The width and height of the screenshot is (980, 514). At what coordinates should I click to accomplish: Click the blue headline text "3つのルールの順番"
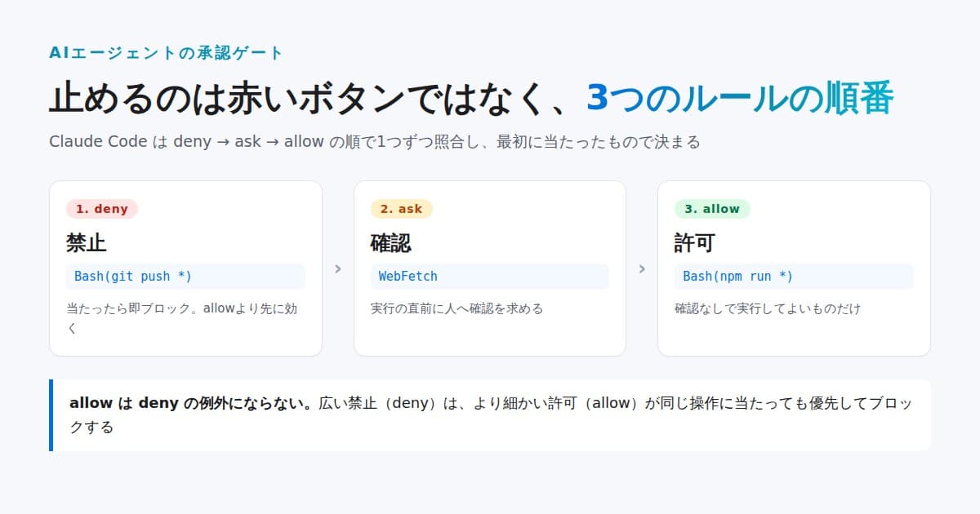[x=741, y=99]
